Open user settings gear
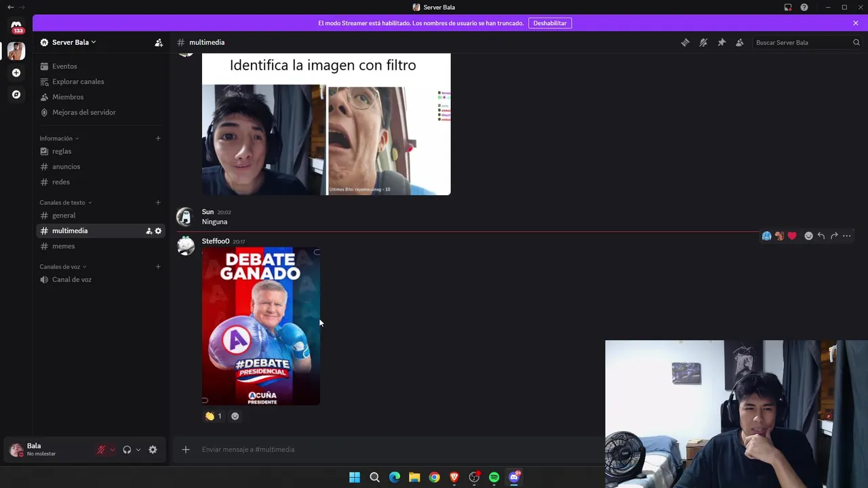 [x=153, y=450]
